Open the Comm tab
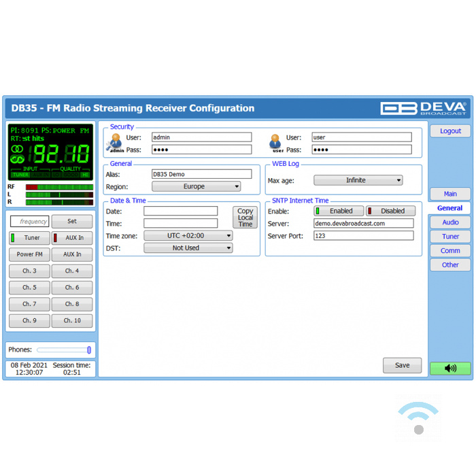Viewport: 476px width, 476px height. point(450,251)
